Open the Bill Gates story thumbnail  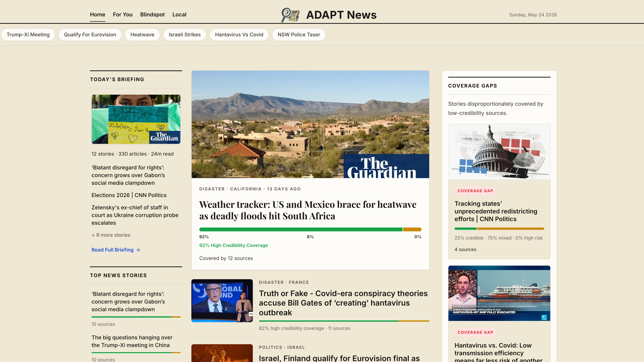tap(222, 301)
